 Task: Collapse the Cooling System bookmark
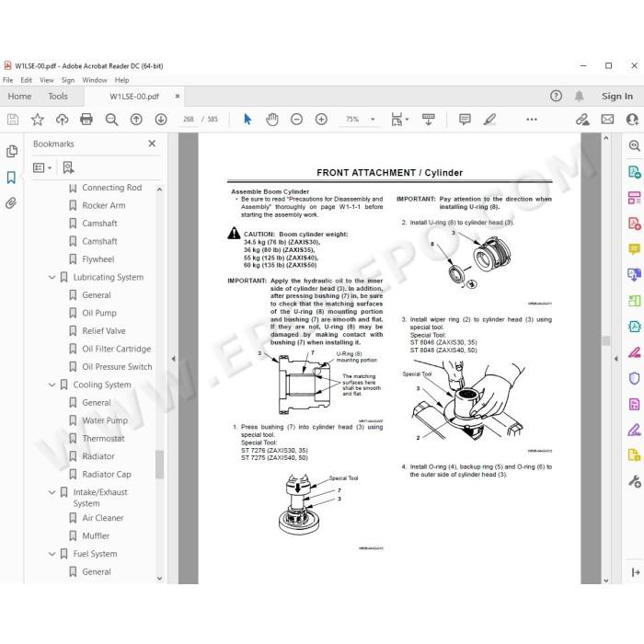[x=52, y=385]
